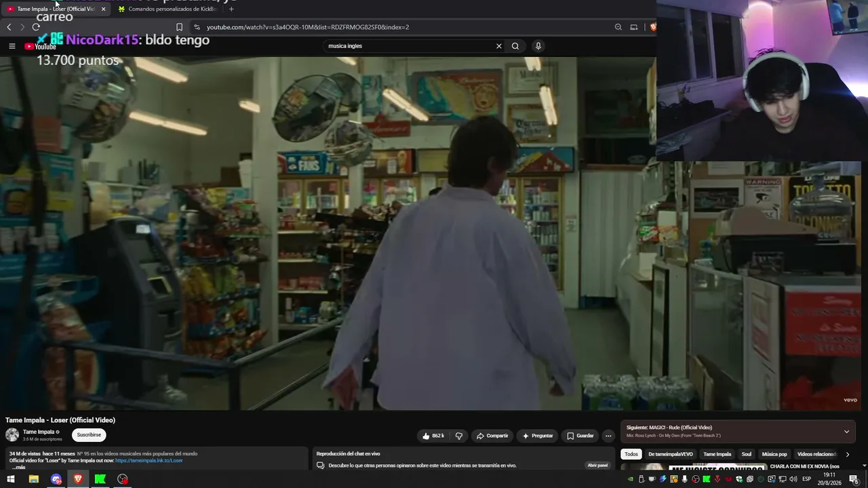Subscribe with the Suscribirse button
The width and height of the screenshot is (868, 488).
(x=89, y=435)
